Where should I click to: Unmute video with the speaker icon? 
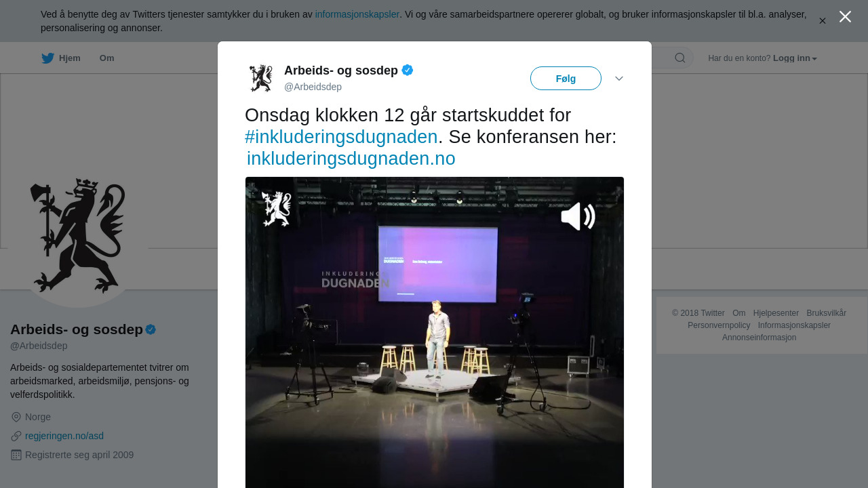(x=578, y=217)
